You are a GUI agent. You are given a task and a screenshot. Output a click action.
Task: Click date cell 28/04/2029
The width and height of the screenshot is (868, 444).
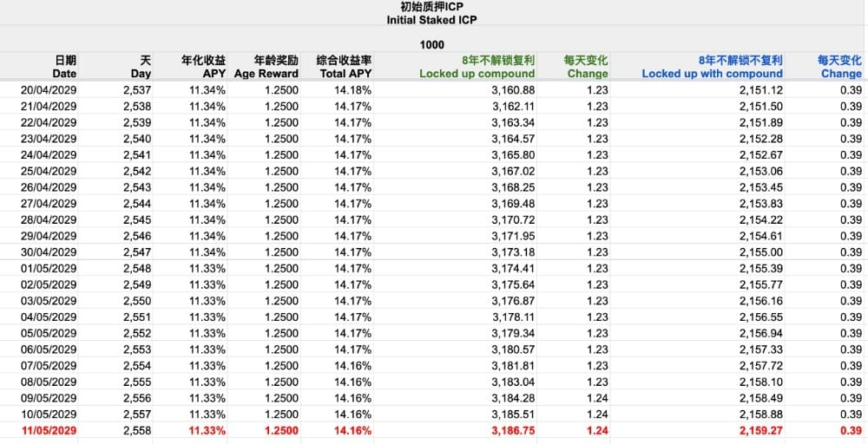click(49, 219)
